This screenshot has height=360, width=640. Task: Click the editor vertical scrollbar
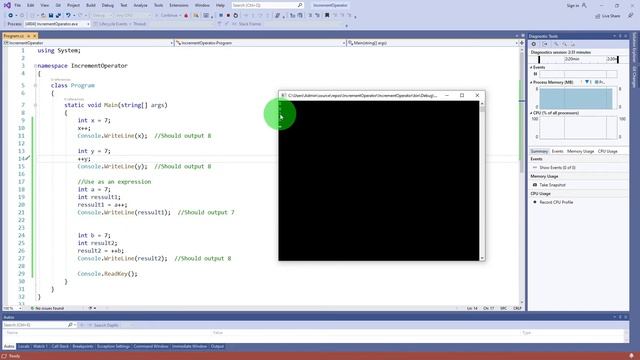click(x=522, y=176)
